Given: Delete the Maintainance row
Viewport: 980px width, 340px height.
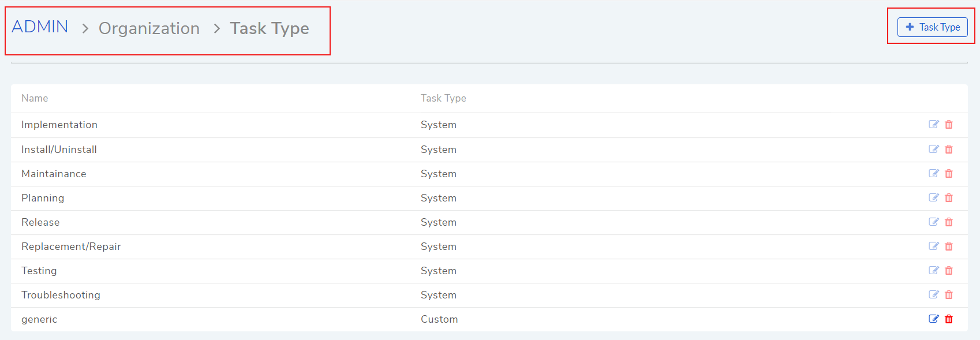Looking at the screenshot, I should point(949,174).
